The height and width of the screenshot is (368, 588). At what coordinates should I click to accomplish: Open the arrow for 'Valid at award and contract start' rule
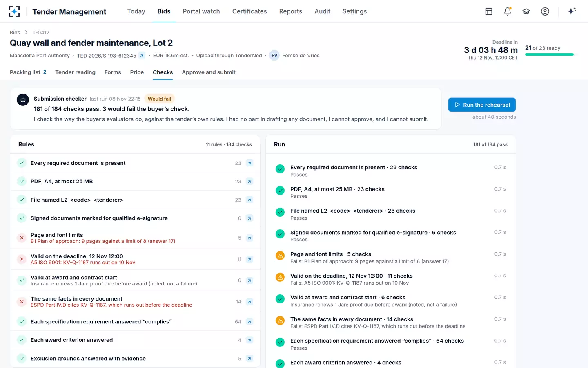249,280
